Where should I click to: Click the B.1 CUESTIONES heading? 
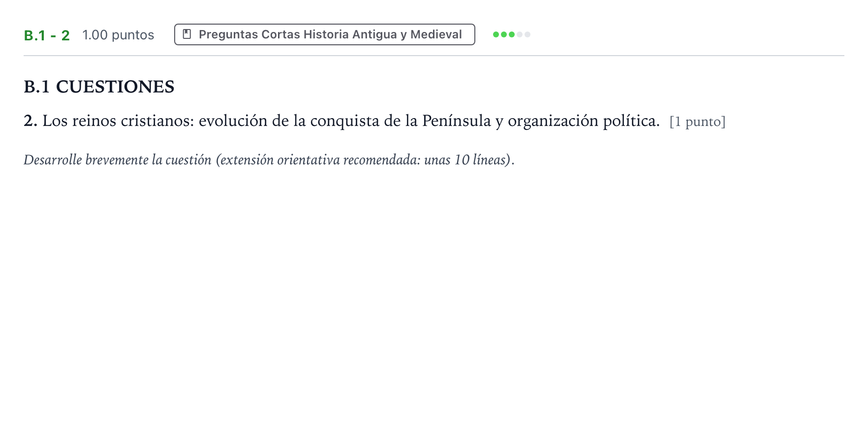click(x=99, y=87)
